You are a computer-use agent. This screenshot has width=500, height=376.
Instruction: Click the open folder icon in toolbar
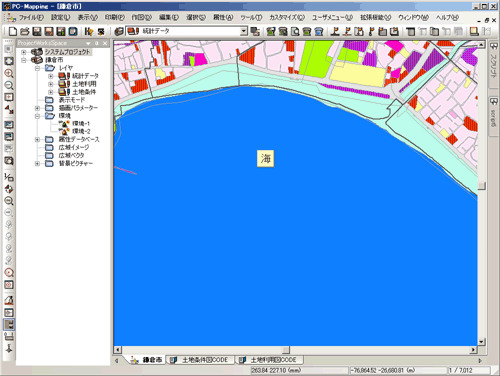[x=25, y=31]
